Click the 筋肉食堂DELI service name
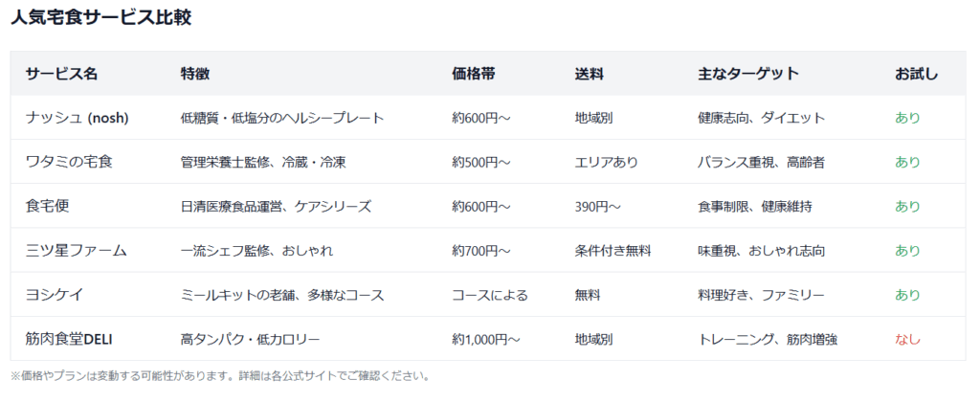 (69, 339)
